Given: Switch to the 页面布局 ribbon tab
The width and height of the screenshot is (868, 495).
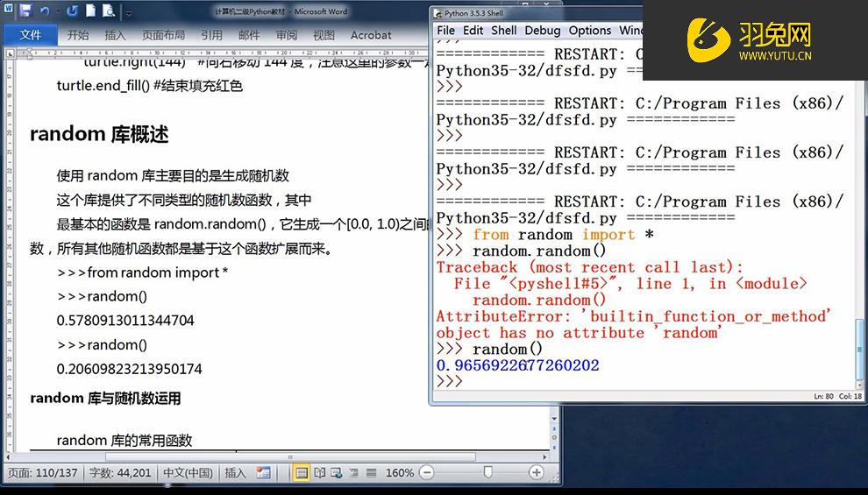Looking at the screenshot, I should click(163, 35).
